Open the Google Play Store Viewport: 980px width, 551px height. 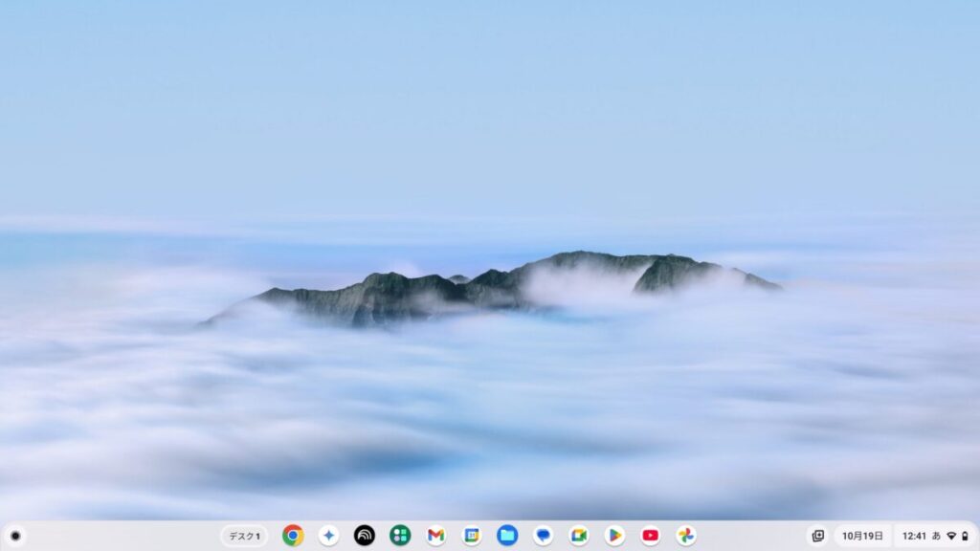pyautogui.click(x=614, y=536)
